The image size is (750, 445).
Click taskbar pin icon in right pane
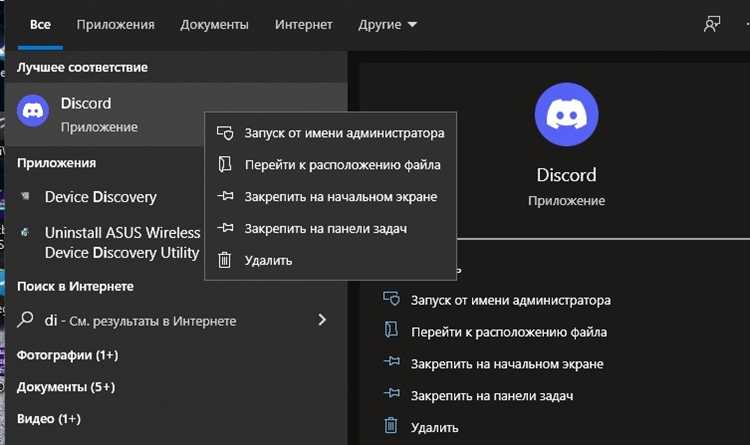pyautogui.click(x=391, y=394)
